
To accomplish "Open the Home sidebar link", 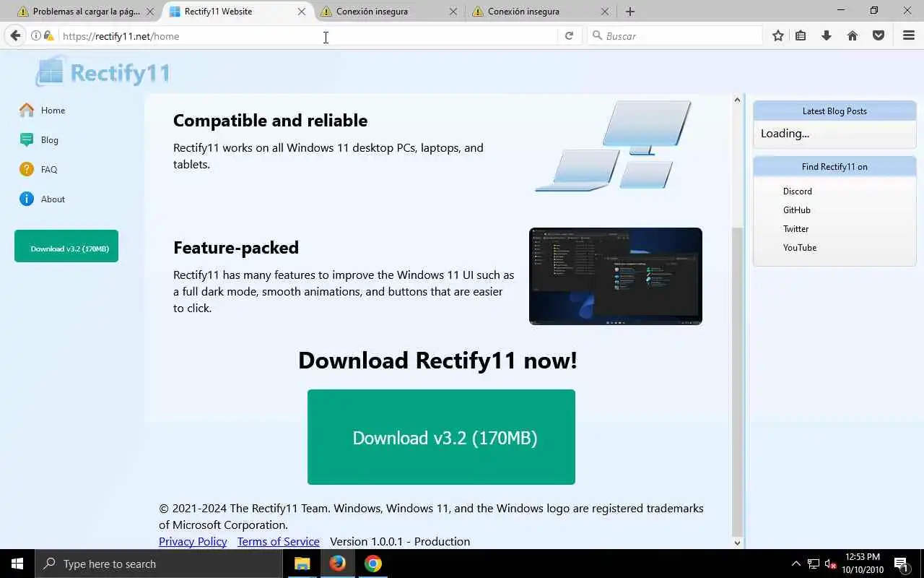I will 53,110.
